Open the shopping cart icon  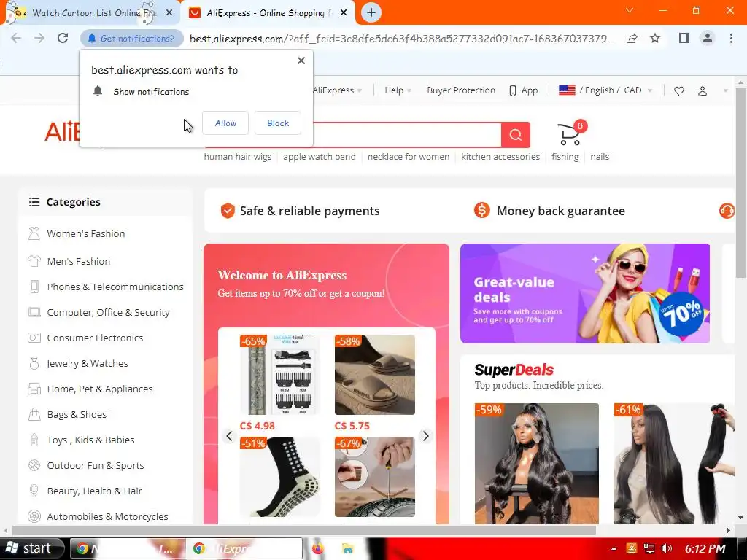click(x=571, y=133)
